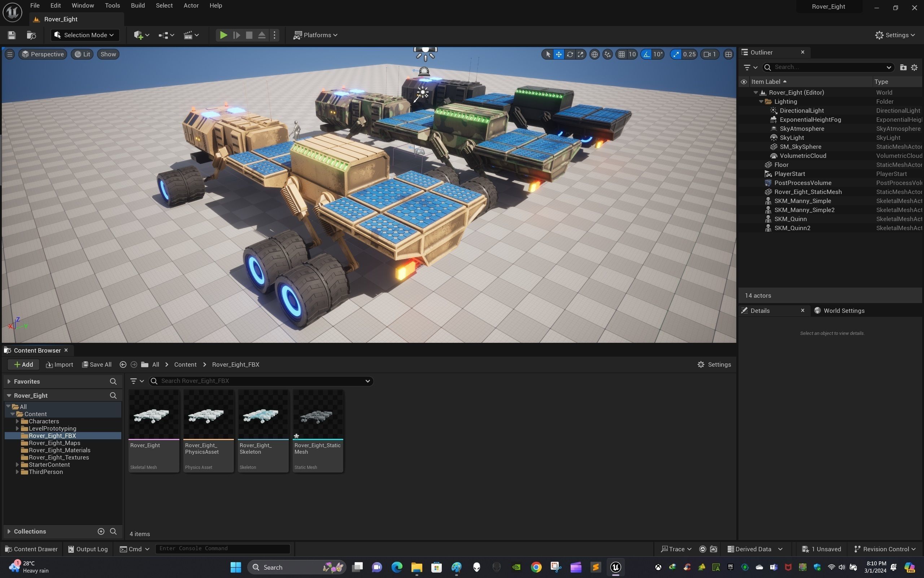Image resolution: width=924 pixels, height=578 pixels.
Task: Open Outliner settings gear
Action: 914,67
